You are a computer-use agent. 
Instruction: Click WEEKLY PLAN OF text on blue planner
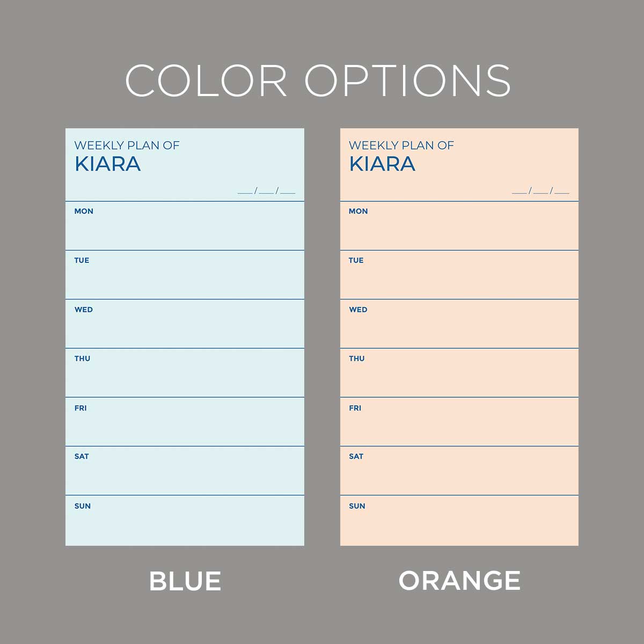(x=127, y=145)
